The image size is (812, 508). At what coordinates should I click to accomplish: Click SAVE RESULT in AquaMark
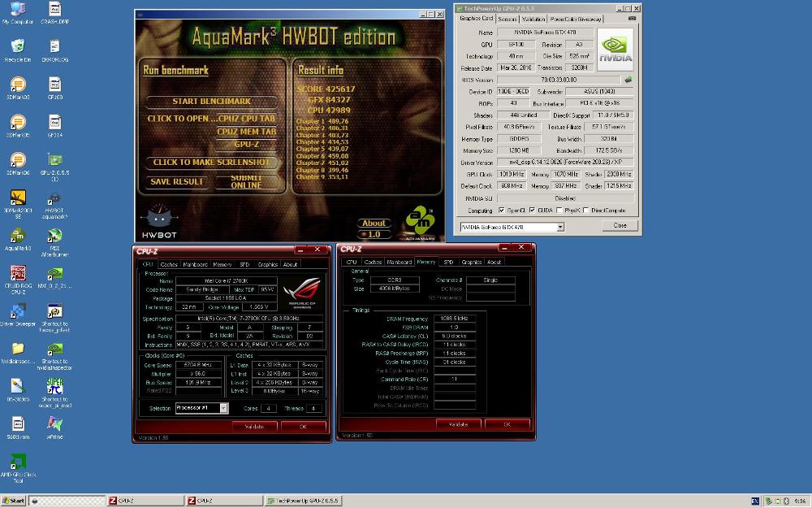pos(176,181)
